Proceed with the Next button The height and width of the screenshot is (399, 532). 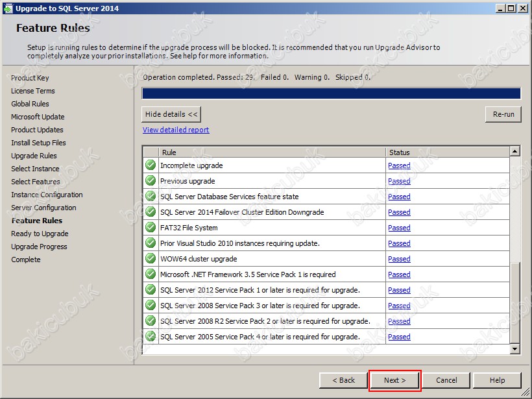pos(394,380)
